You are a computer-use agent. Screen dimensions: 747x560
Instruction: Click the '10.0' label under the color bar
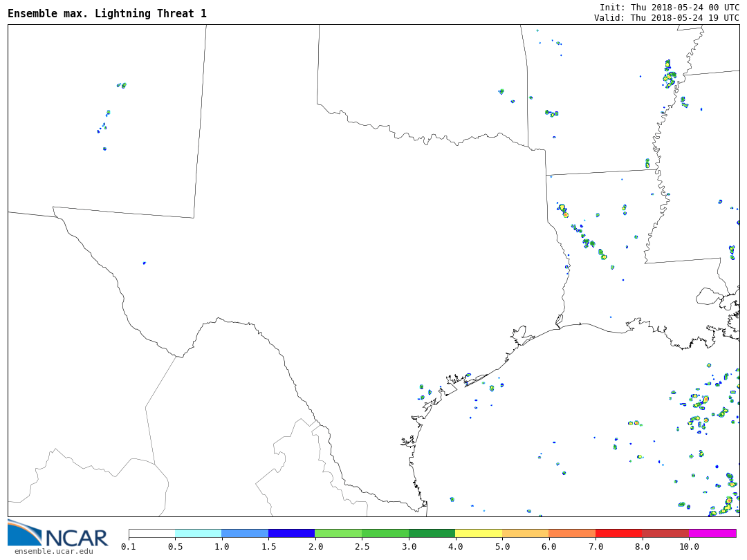pos(688,547)
